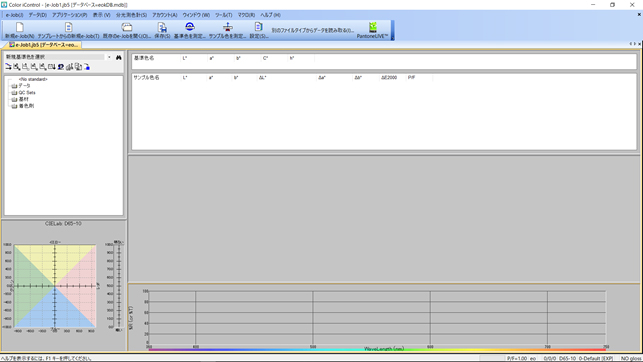Viewport: 643px width, 362px height.
Task: Click the binoculars search icon
Action: [119, 57]
